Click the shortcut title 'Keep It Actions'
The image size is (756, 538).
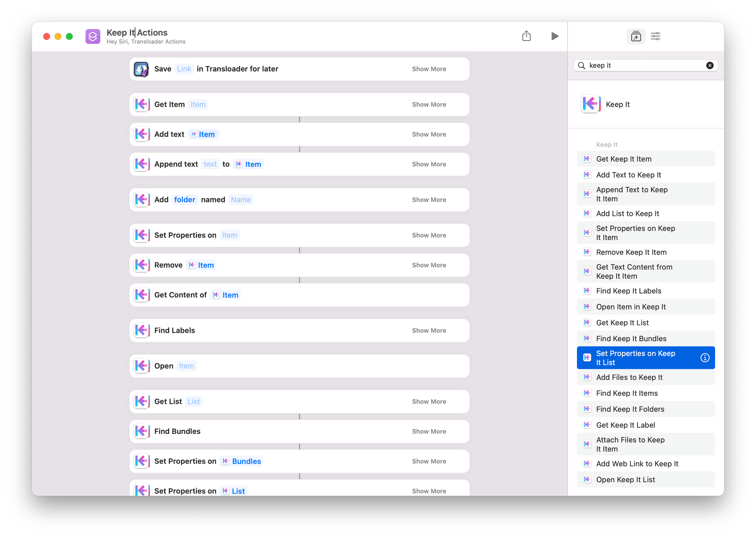tap(137, 32)
